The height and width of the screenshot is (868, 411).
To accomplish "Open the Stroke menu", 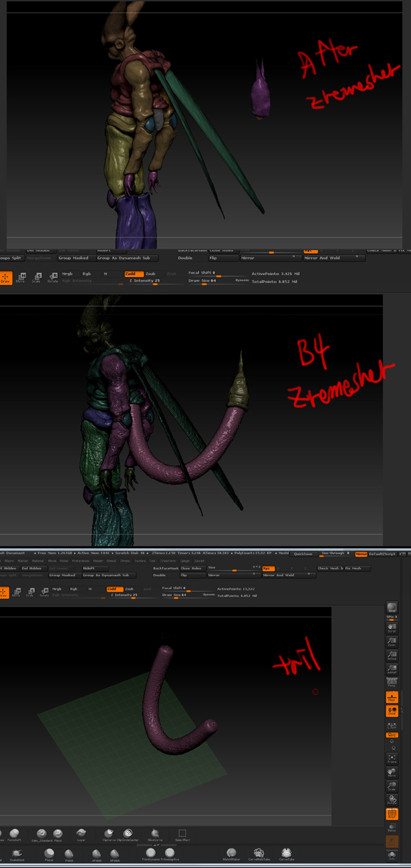I will [125, 560].
